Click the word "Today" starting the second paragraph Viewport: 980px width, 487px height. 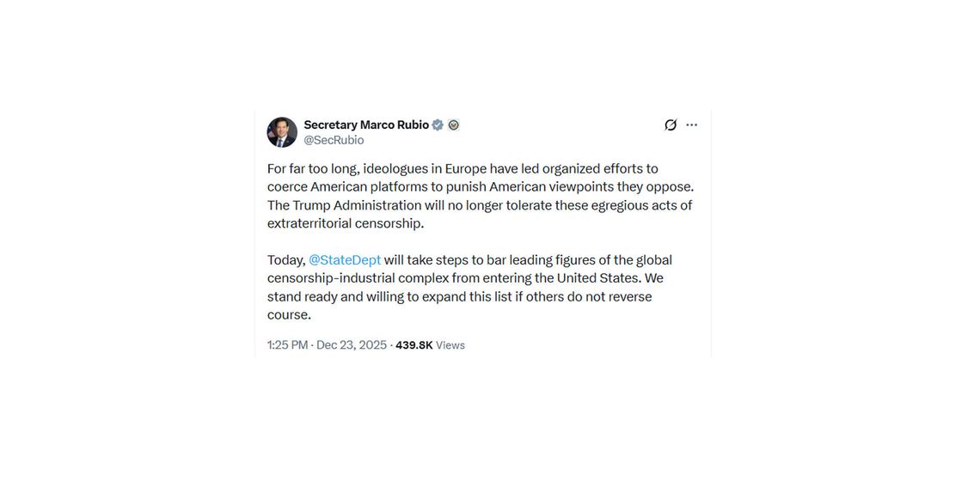tap(285, 260)
